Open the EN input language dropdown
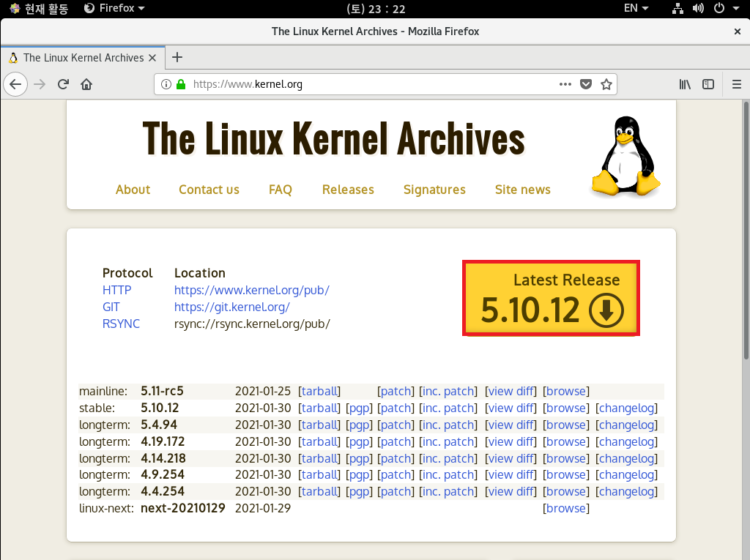This screenshot has width=750, height=560. point(636,8)
